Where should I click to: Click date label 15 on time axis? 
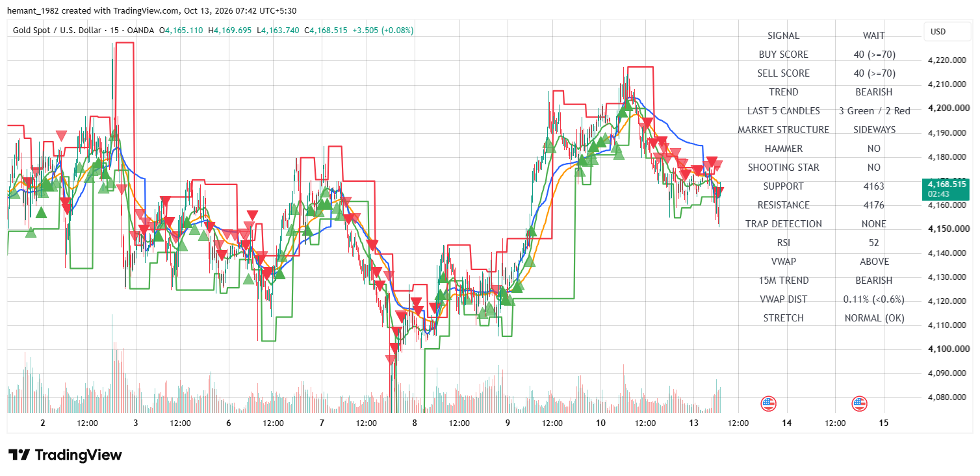pyautogui.click(x=883, y=423)
